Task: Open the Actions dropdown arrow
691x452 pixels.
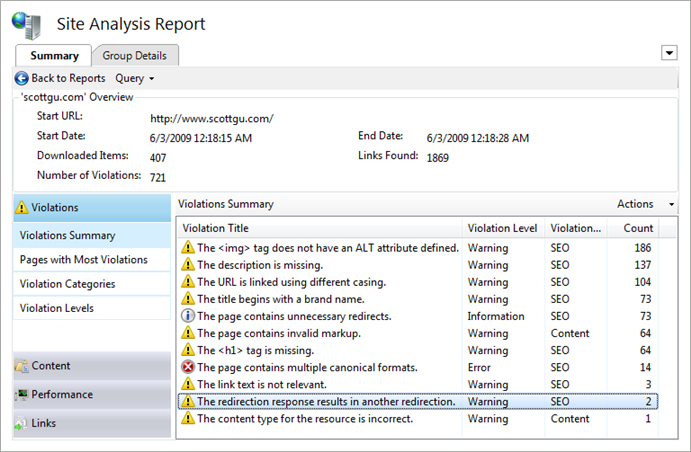Action: tap(671, 204)
